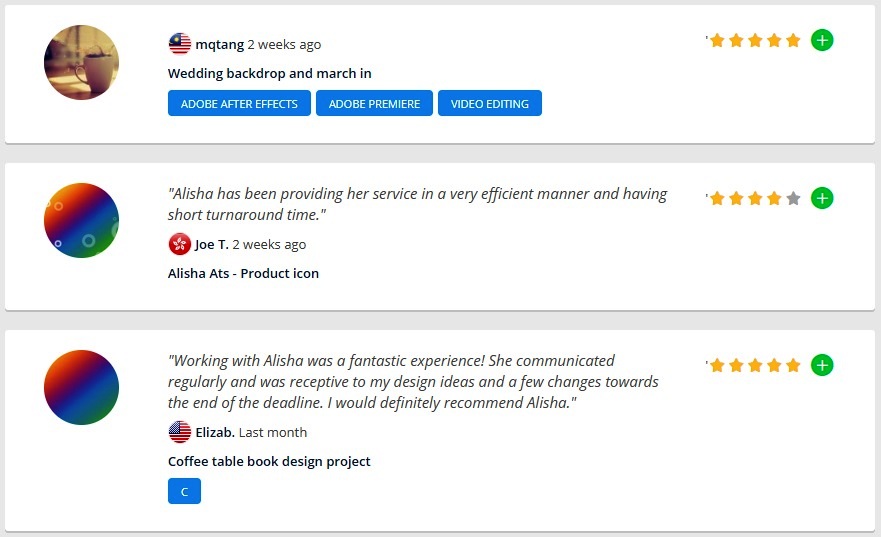This screenshot has width=881, height=537.
Task: Click the blue C skill tag
Action: [x=184, y=492]
